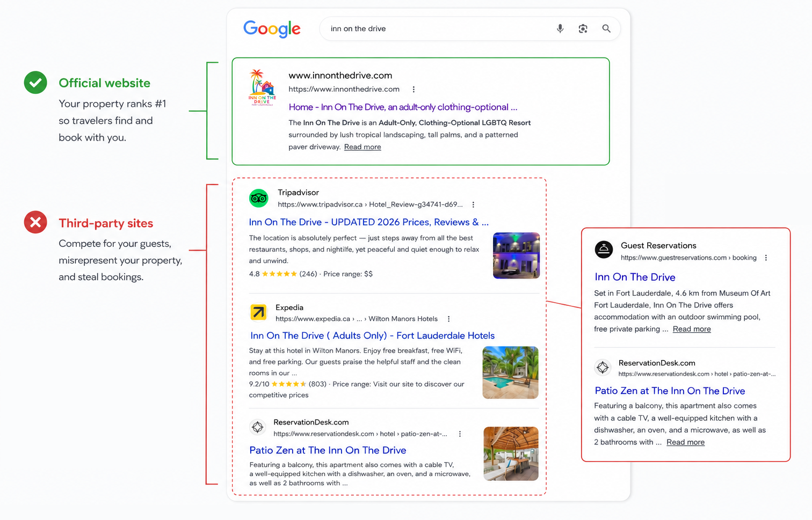Open 'Patio Zen at The Inn' main result link

coord(328,450)
